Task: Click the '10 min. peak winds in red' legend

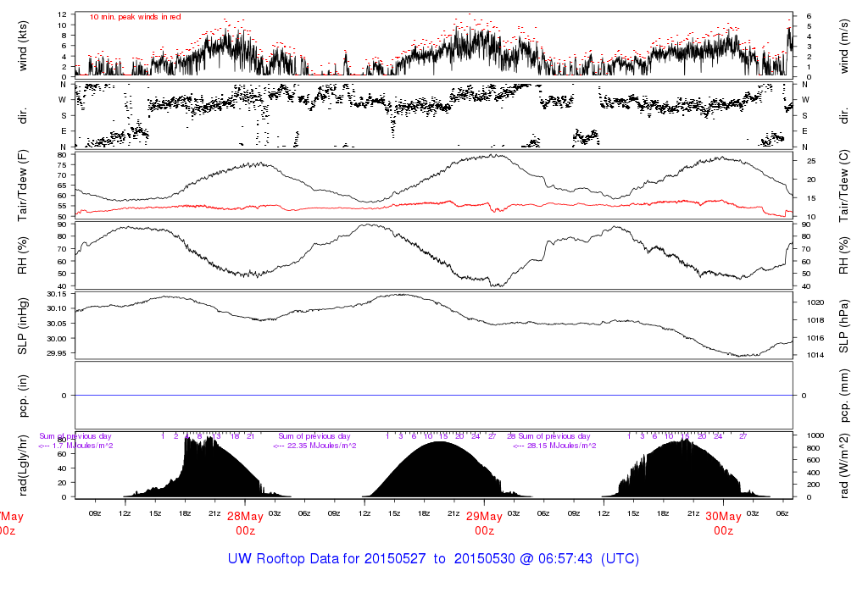Action: (x=135, y=17)
